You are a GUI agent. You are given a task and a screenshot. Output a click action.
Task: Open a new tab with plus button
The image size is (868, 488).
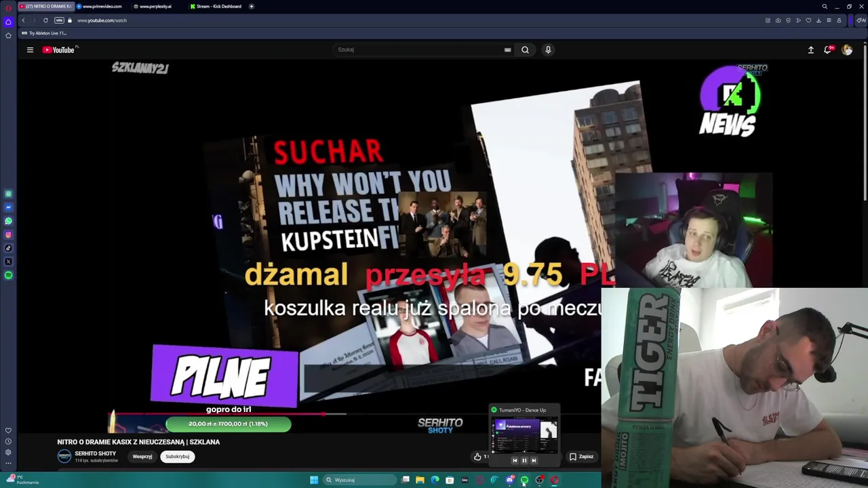click(252, 6)
